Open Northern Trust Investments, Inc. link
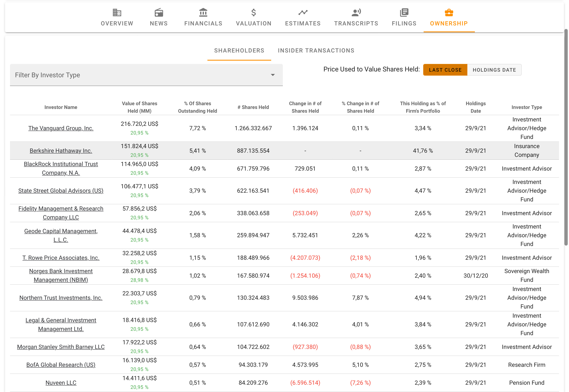 point(61,298)
